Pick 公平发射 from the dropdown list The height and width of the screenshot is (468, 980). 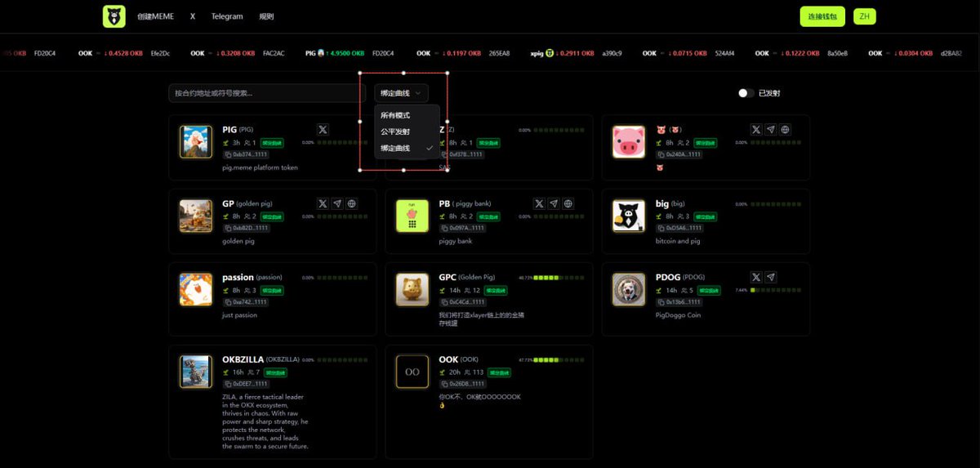[395, 131]
